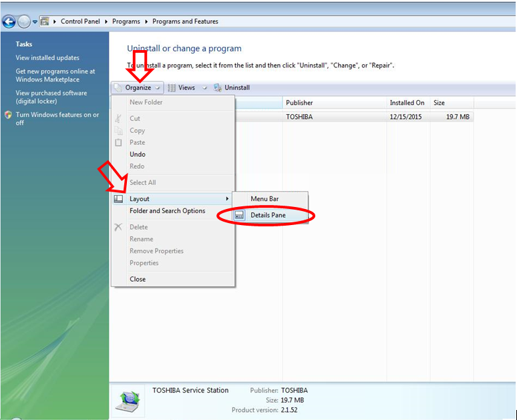517x420 pixels.
Task: Expand the Views dropdown arrow
Action: click(204, 87)
